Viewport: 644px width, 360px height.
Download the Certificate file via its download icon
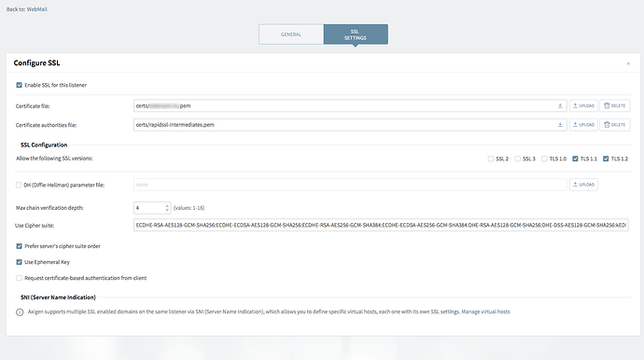560,106
